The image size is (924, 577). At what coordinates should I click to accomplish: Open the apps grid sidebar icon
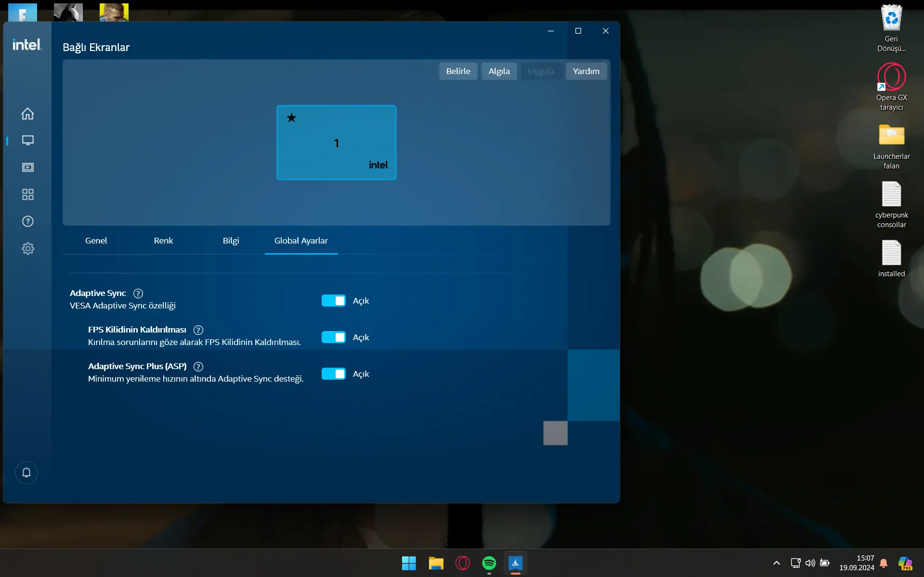pos(27,194)
